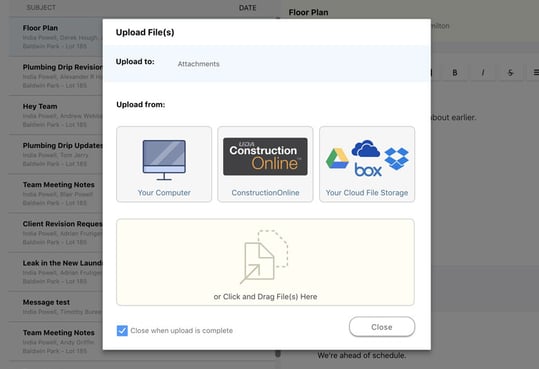Image resolution: width=539 pixels, height=369 pixels.
Task: Click the Upload File(s) dialog title
Action: point(145,32)
